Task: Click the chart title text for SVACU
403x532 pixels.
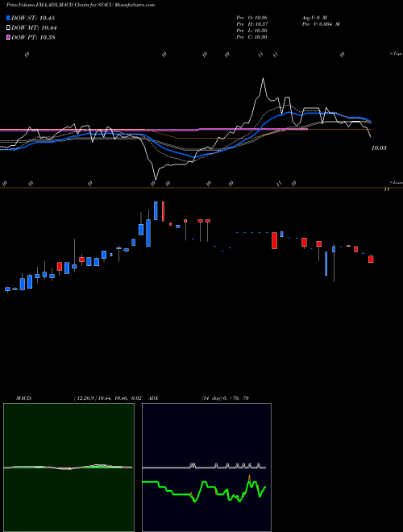Action: click(81, 5)
